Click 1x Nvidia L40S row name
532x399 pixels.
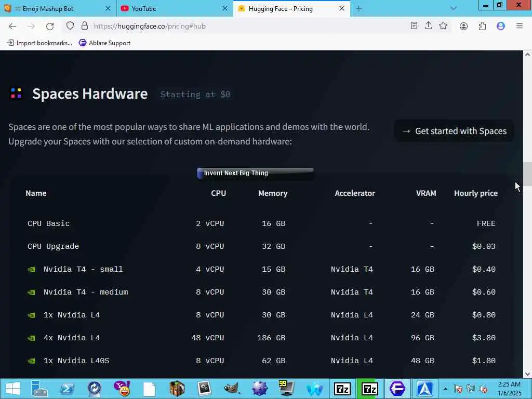pos(76,361)
